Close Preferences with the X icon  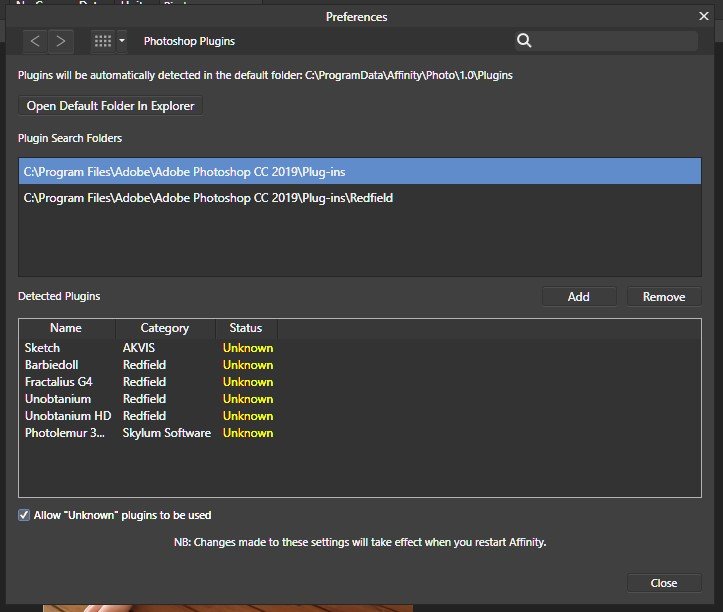coord(704,16)
